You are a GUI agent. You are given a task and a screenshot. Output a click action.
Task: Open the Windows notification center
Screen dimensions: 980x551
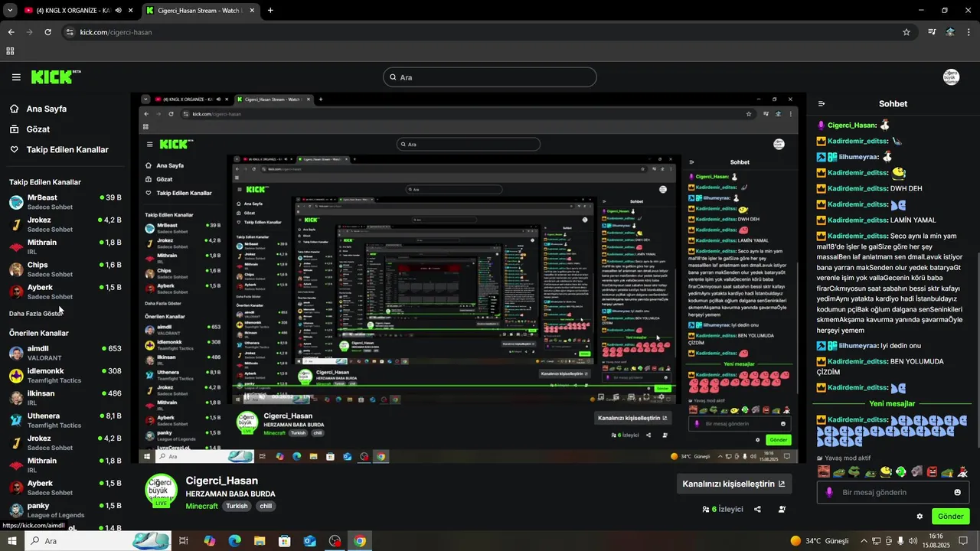pos(963,541)
